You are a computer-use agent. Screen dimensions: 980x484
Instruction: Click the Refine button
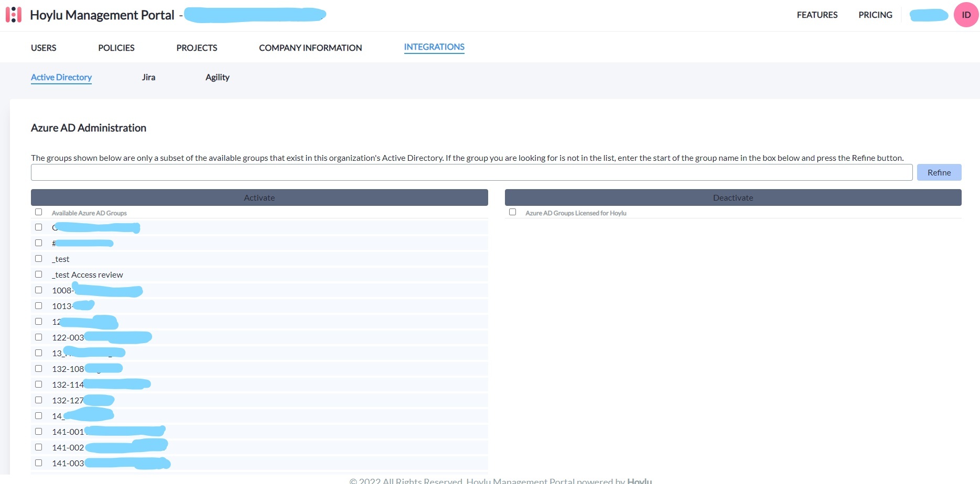point(939,172)
